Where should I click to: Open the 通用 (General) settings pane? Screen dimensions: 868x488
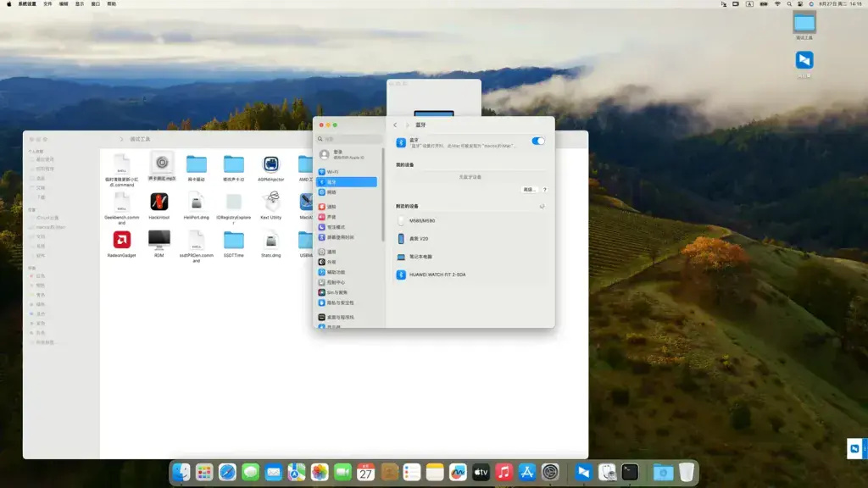tap(347, 252)
